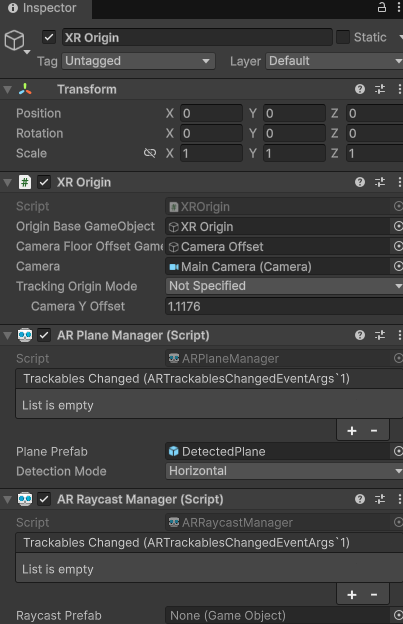The width and height of the screenshot is (403, 624).
Task: Add entry to Plane Manager Trackables Changed list
Action: [352, 431]
